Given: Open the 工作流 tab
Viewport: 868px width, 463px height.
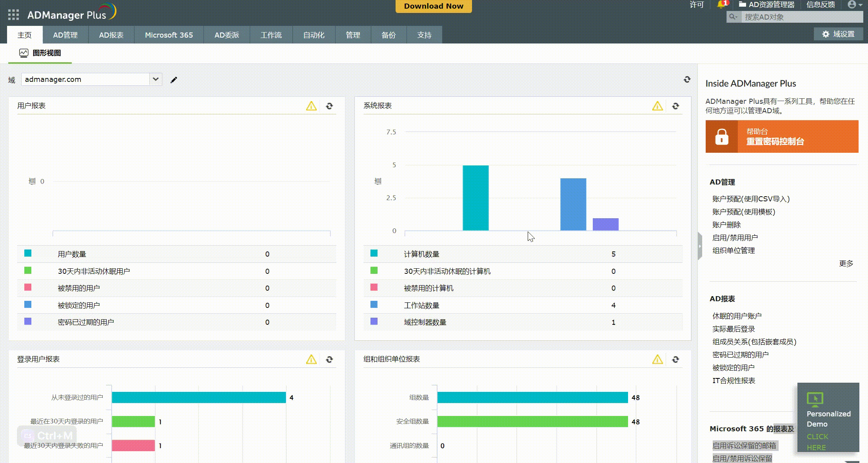Looking at the screenshot, I should pyautogui.click(x=271, y=35).
